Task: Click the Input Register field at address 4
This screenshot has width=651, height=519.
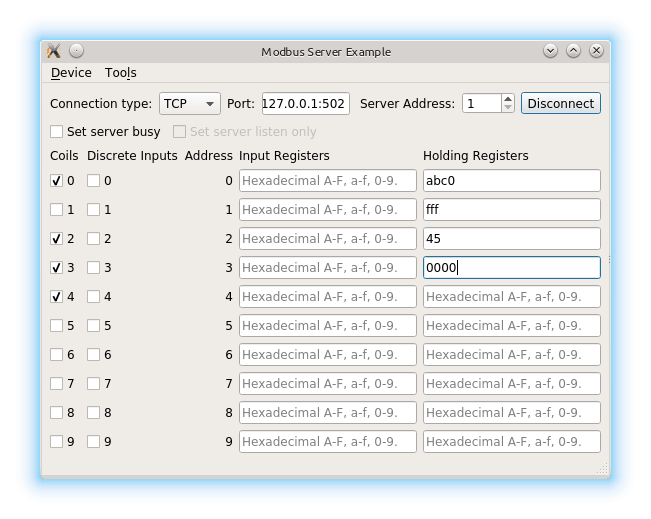Action: [x=327, y=297]
